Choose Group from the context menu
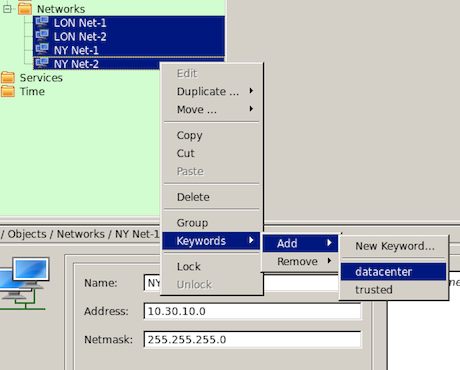 click(x=211, y=222)
